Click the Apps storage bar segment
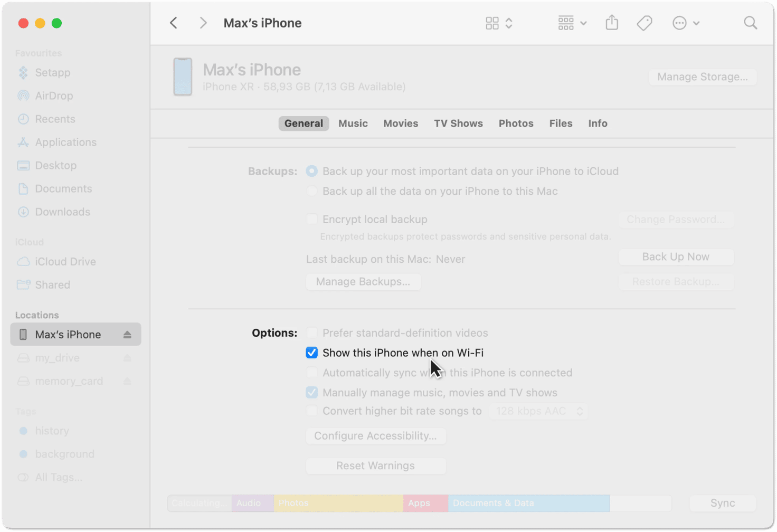777x532 pixels. 425,503
